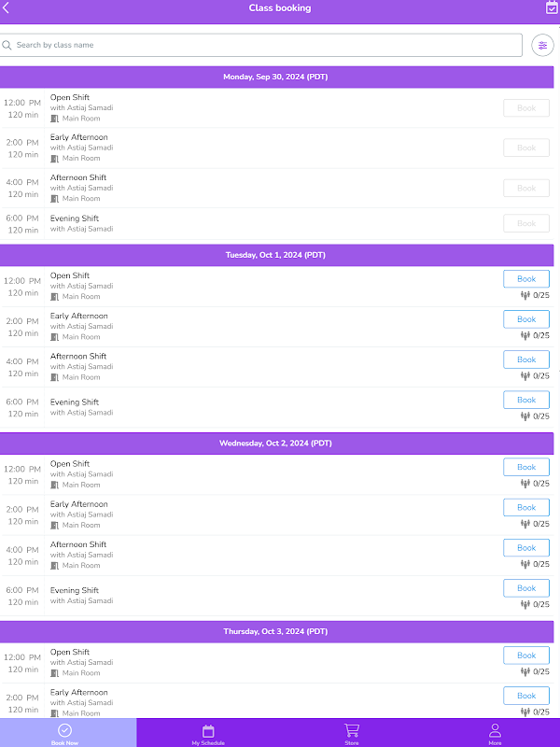
Task: Click attendee icon for Tuesday Evening Shift
Action: point(525,416)
